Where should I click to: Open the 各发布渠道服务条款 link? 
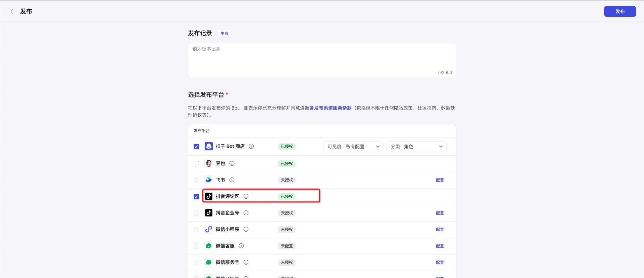coord(330,108)
